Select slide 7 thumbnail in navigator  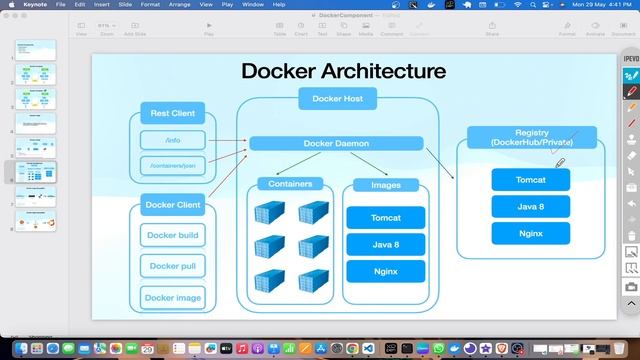[x=36, y=197]
